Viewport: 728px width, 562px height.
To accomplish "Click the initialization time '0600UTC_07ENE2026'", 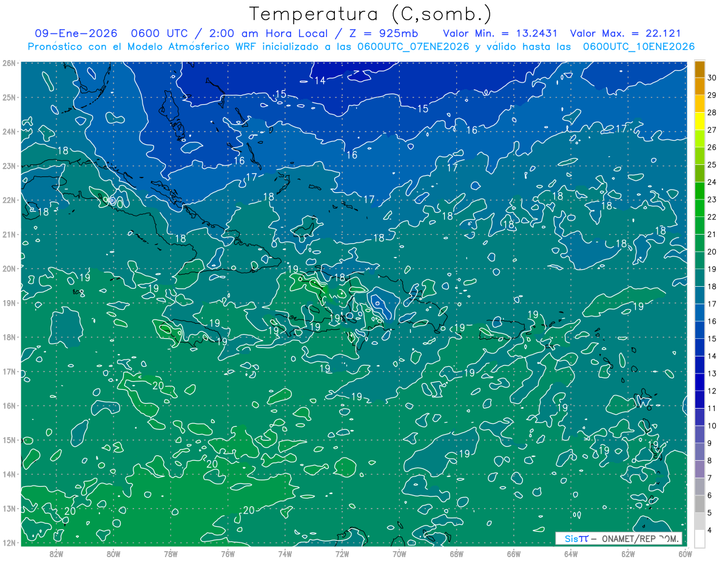I will coord(413,47).
